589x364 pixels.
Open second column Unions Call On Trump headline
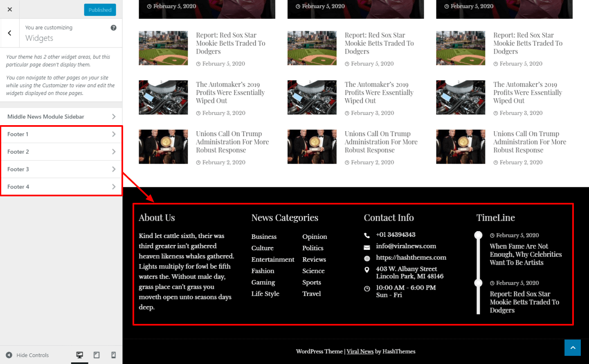tap(381, 142)
